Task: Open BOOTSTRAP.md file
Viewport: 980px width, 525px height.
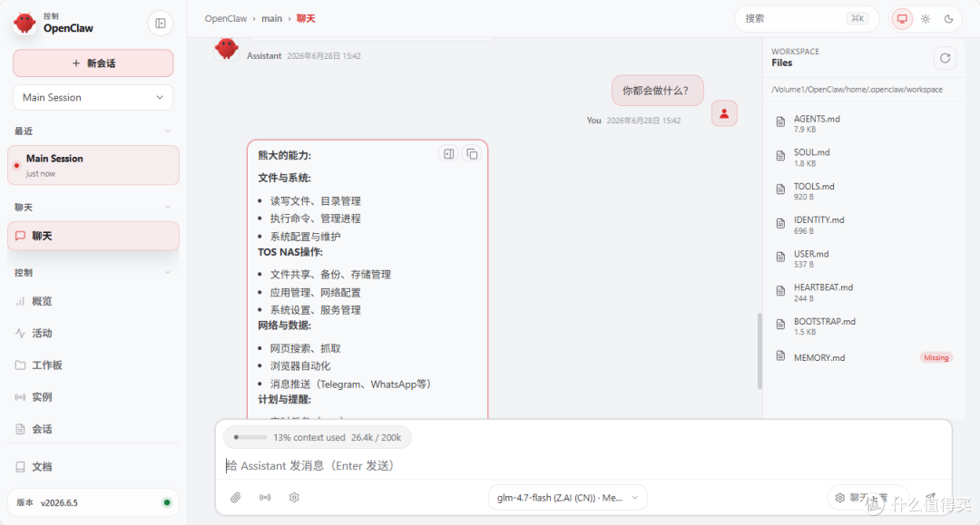Action: [x=863, y=326]
